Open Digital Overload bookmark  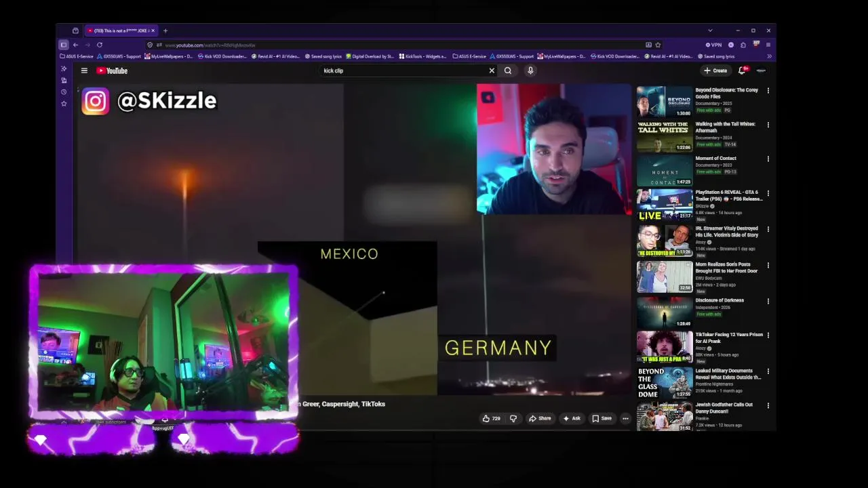pyautogui.click(x=370, y=56)
